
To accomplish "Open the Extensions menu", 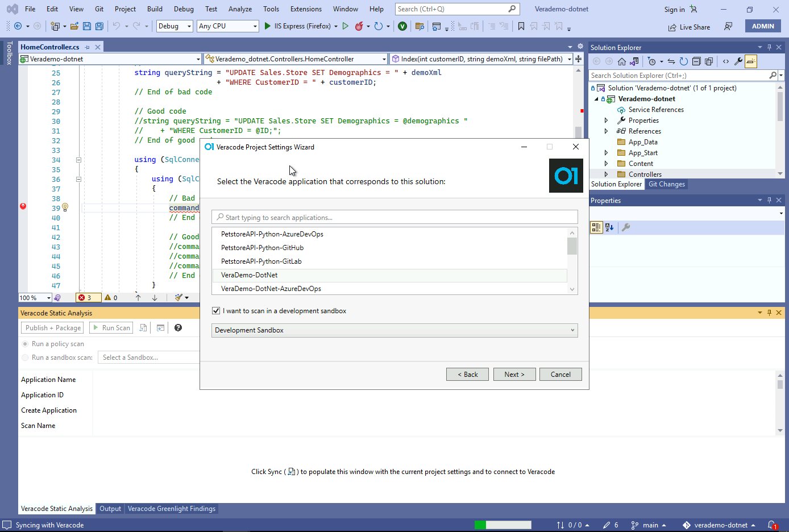I will point(306,9).
